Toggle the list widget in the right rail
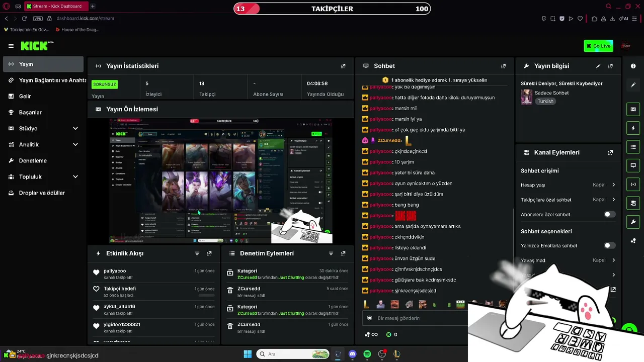 point(633,147)
